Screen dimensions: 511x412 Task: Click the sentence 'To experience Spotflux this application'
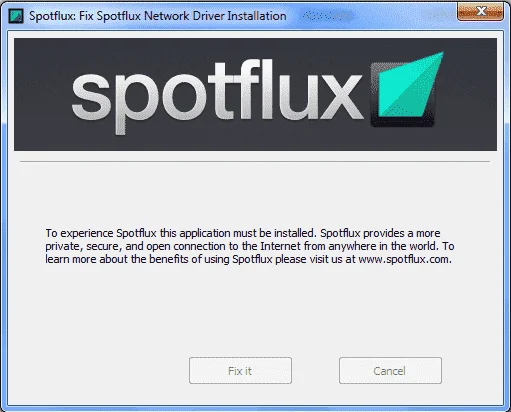(138, 233)
